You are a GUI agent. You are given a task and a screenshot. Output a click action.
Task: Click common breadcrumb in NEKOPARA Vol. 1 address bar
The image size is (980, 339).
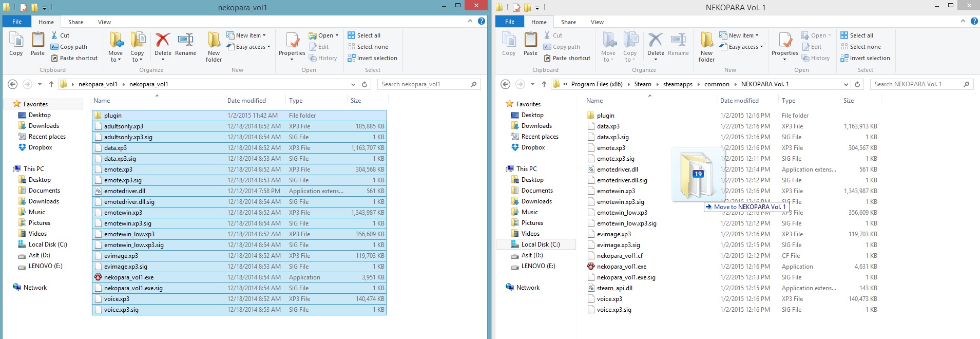click(717, 84)
